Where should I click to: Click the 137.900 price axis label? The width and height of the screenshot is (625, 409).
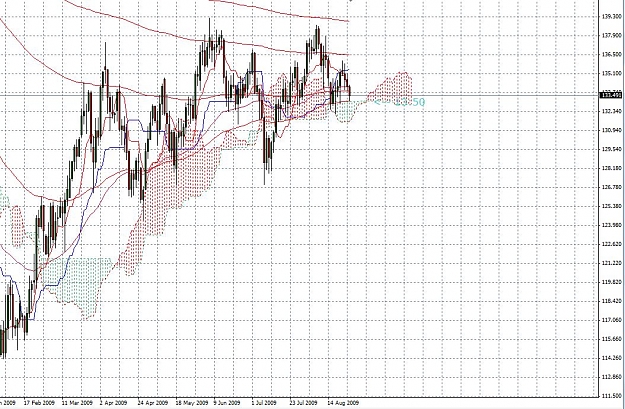612,35
